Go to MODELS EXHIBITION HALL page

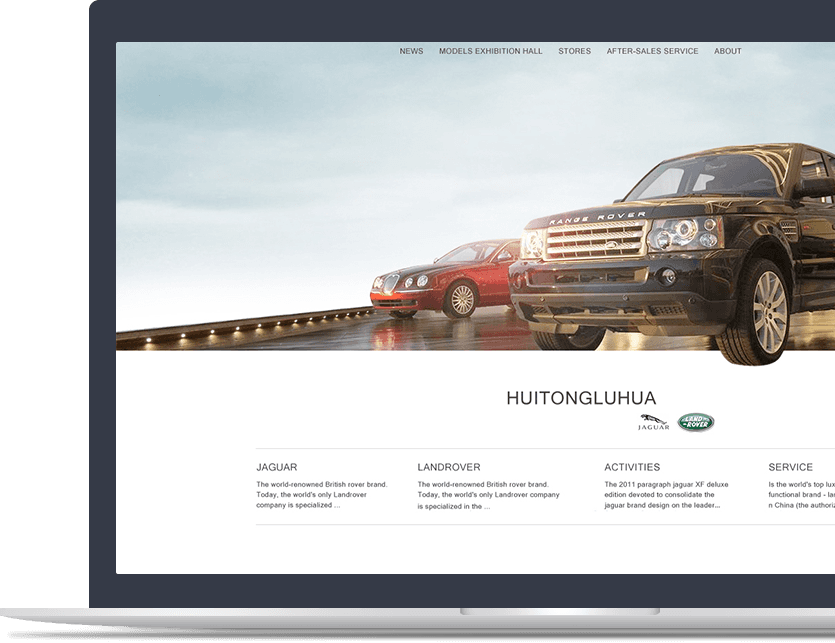pyautogui.click(x=490, y=51)
